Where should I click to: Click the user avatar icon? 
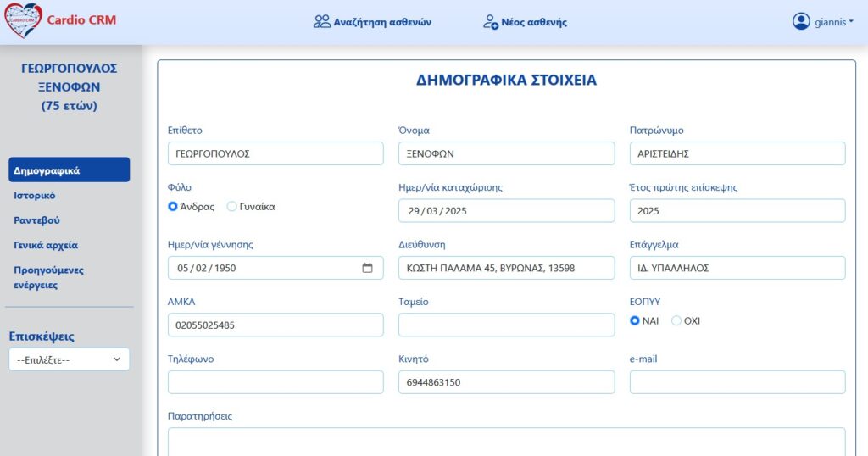pyautogui.click(x=801, y=22)
